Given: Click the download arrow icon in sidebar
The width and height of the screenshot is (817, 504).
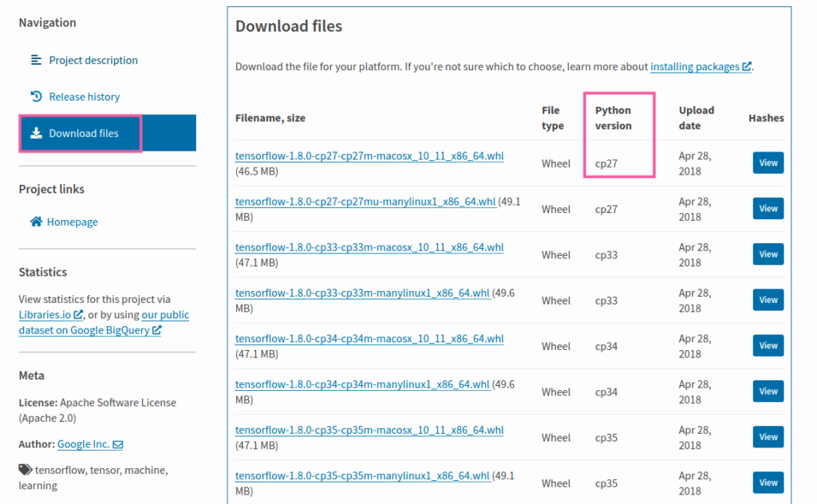Looking at the screenshot, I should coord(36,133).
